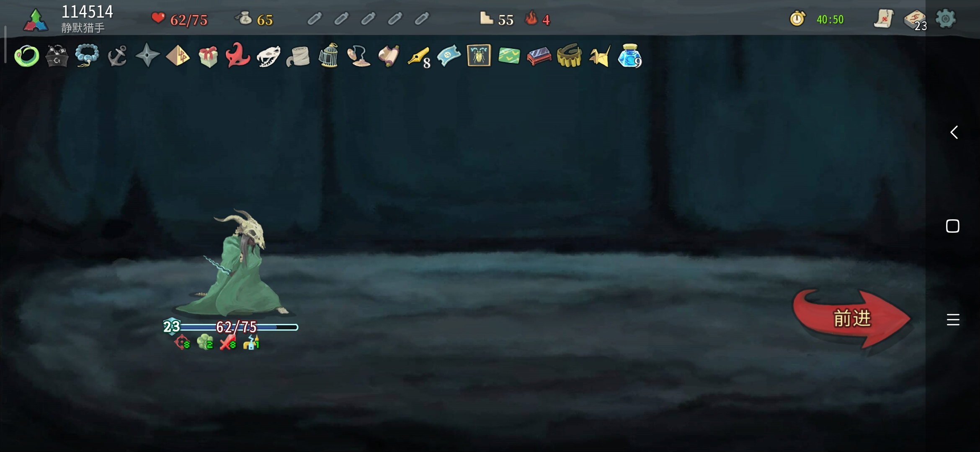
Task: Tap the blue ticket relic
Action: [x=449, y=56]
